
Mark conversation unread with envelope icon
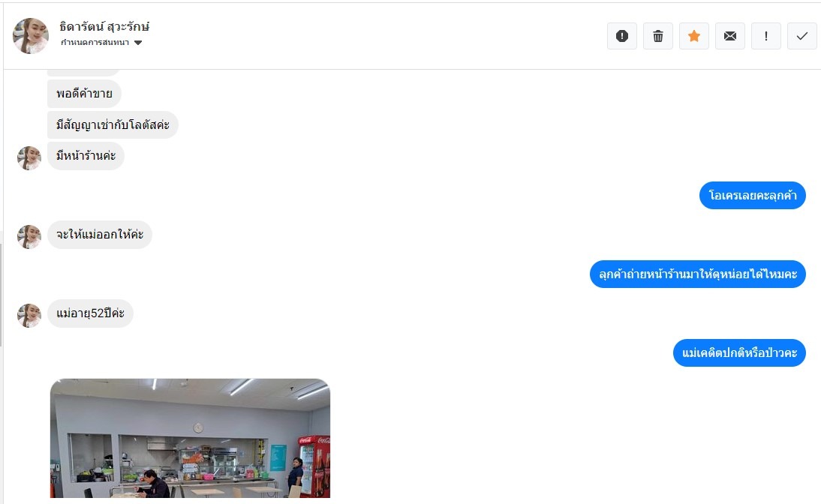pos(730,36)
